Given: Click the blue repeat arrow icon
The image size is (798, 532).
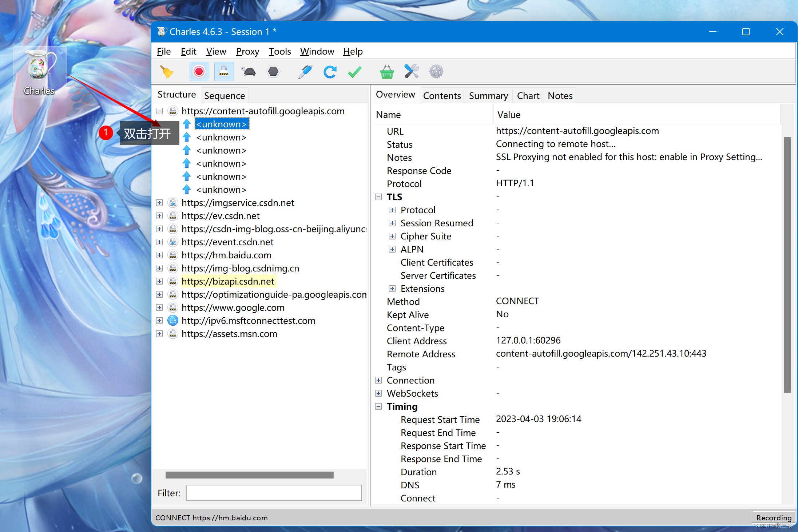Looking at the screenshot, I should (330, 72).
